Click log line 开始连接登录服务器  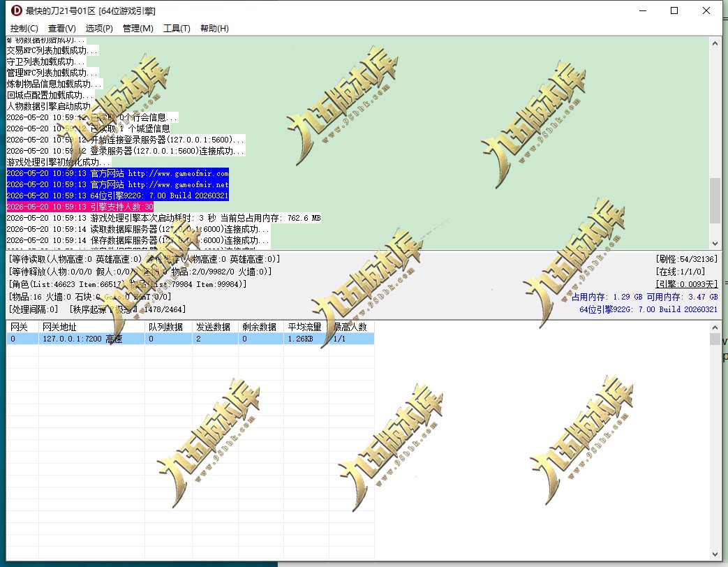pyautogui.click(x=126, y=140)
